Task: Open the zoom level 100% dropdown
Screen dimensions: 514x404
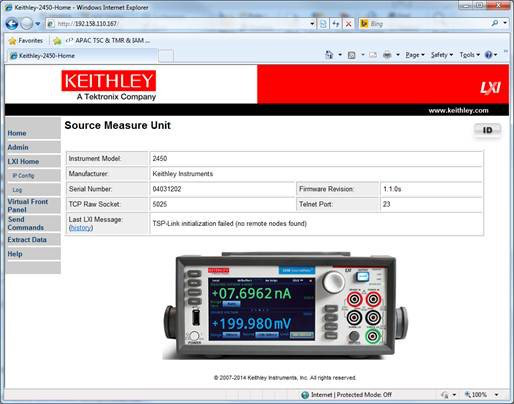Action: click(x=497, y=395)
